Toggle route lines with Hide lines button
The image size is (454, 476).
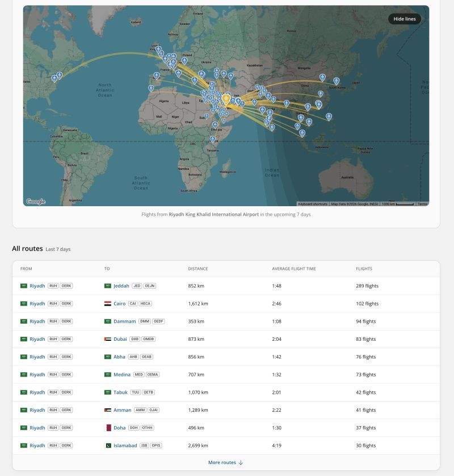[x=405, y=19]
